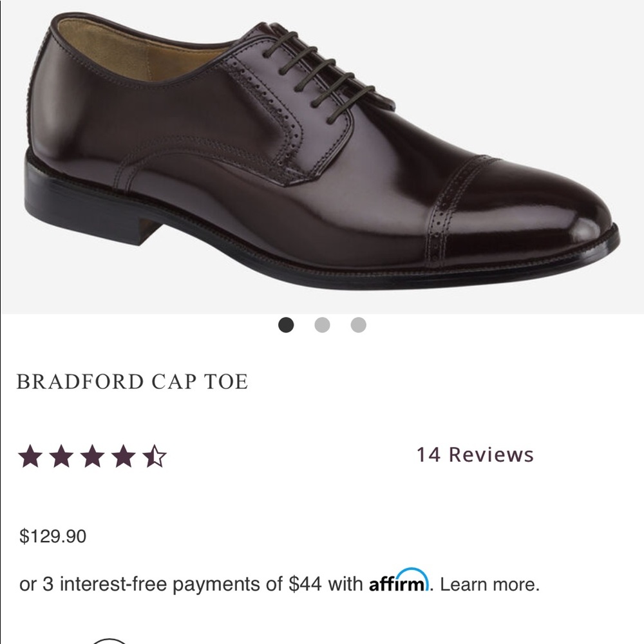Click the star rating to view ratings
This screenshot has height=644, width=644.
point(94,455)
